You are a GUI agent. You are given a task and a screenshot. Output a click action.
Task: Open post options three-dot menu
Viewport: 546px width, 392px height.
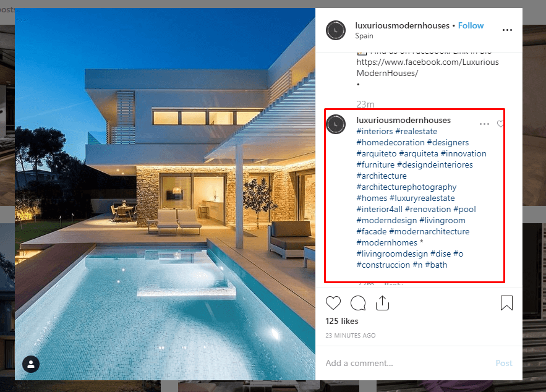pos(507,30)
